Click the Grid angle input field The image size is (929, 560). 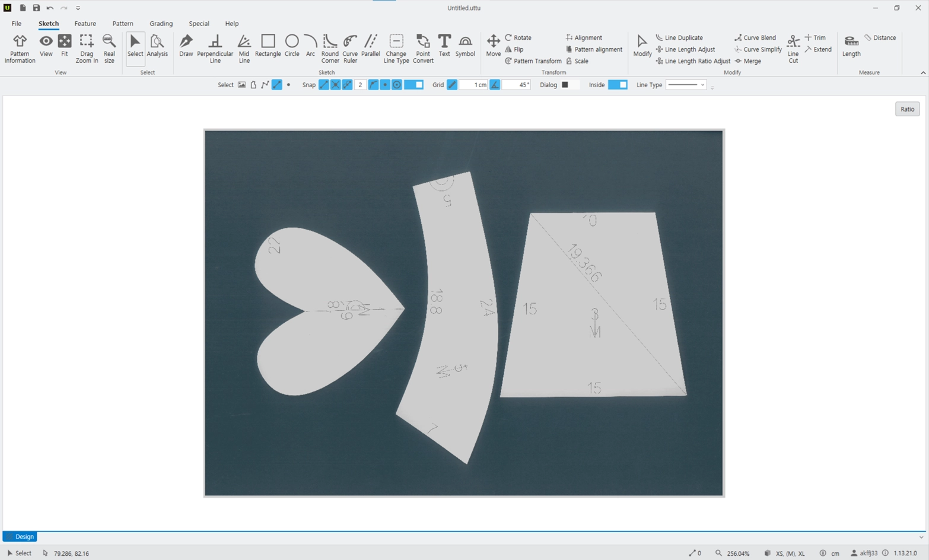click(516, 85)
